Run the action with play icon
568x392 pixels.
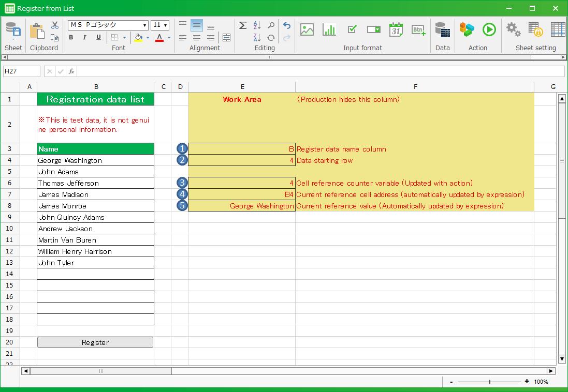pos(489,29)
